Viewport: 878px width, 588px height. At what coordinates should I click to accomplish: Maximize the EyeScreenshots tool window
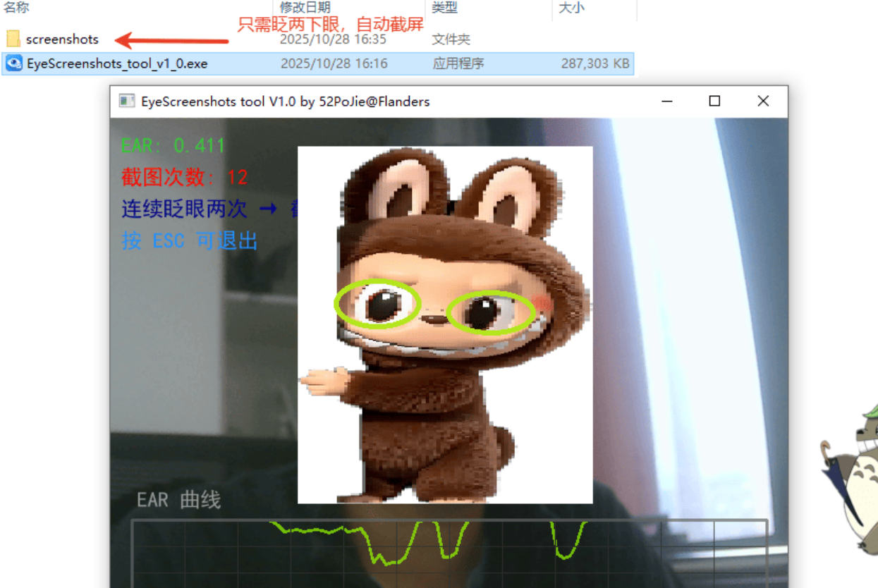coord(714,102)
